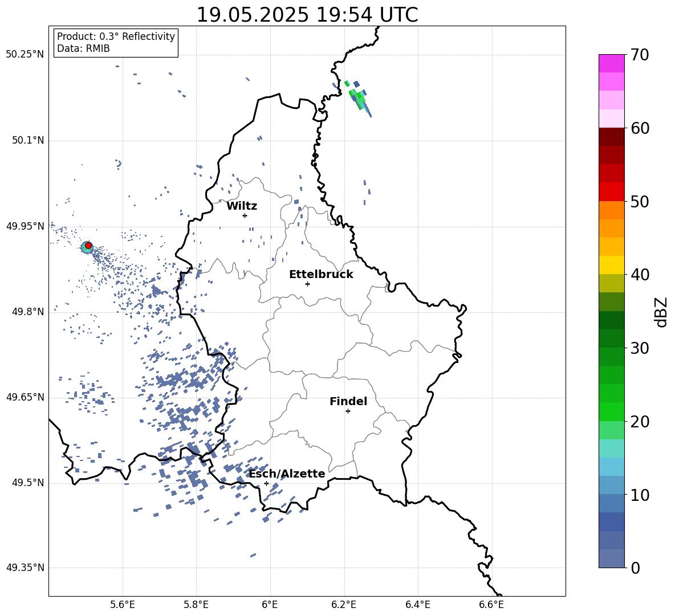Click the 49.5°N latitude label

pyautogui.click(x=27, y=482)
